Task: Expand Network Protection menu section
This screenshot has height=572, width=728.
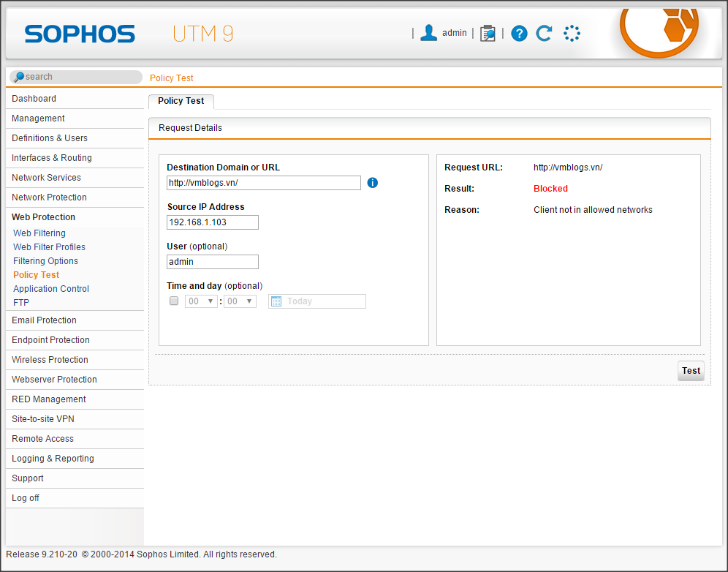Action: tap(49, 197)
